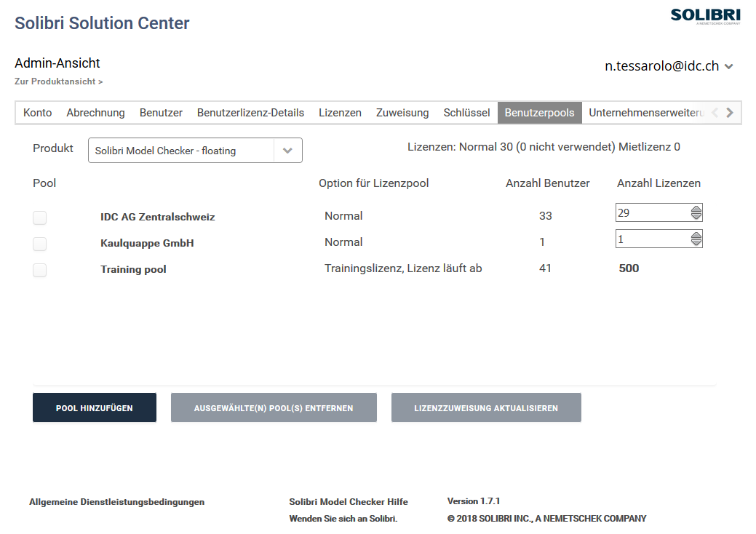This screenshot has width=756, height=534.
Task: Click the Anzahl Benutzer column header
Action: (548, 183)
